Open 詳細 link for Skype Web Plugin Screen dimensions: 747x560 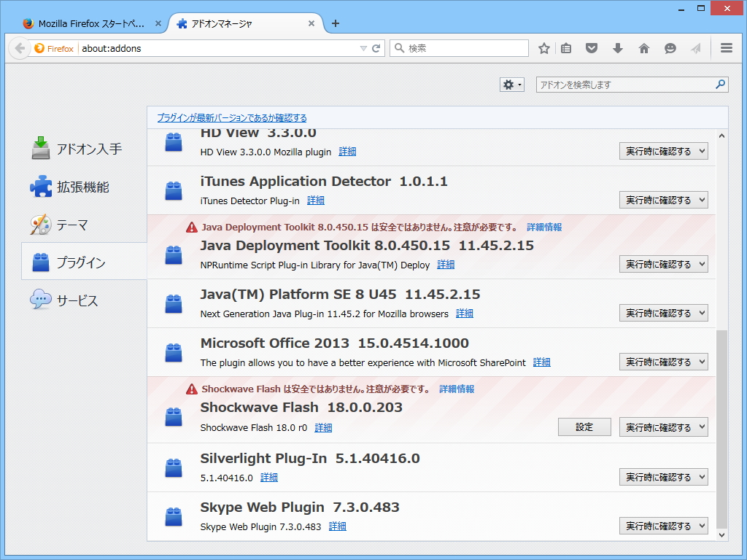tap(337, 526)
